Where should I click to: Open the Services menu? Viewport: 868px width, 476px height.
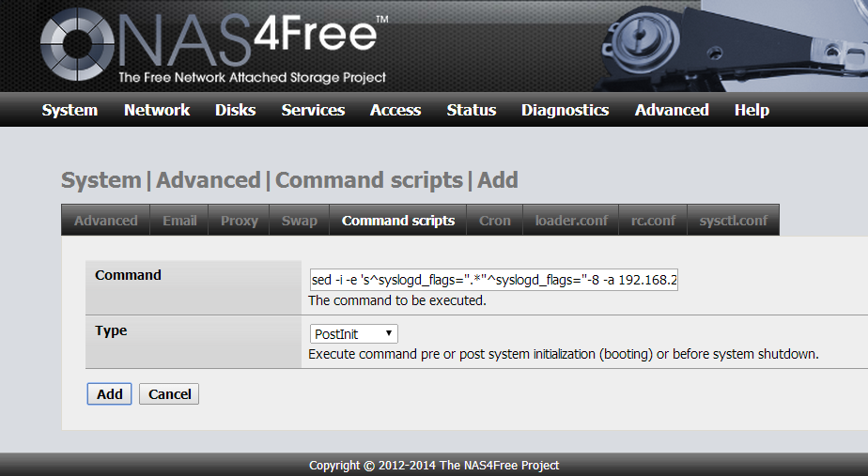tap(313, 110)
